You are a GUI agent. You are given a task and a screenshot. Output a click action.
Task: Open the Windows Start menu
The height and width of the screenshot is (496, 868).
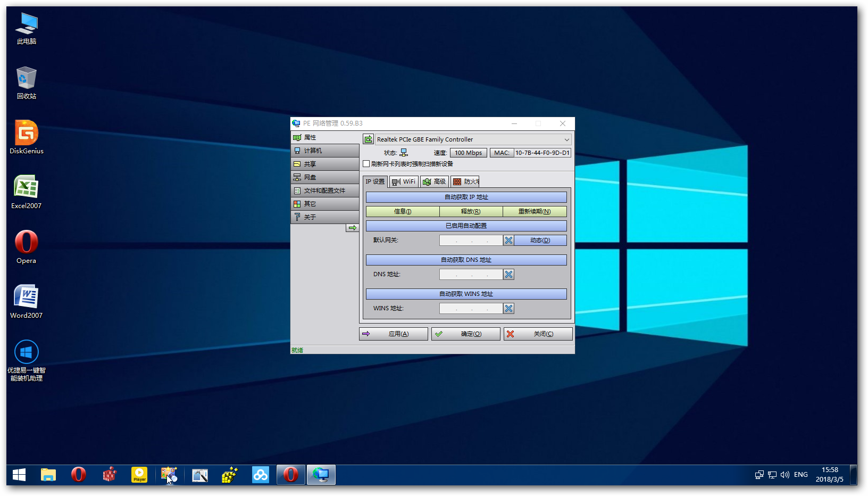(x=19, y=475)
